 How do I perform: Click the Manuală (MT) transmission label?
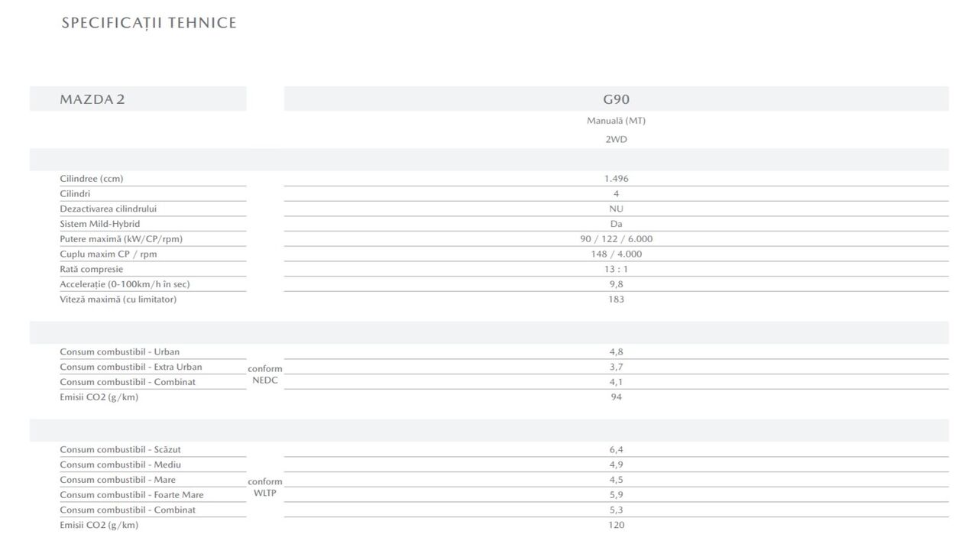(616, 121)
